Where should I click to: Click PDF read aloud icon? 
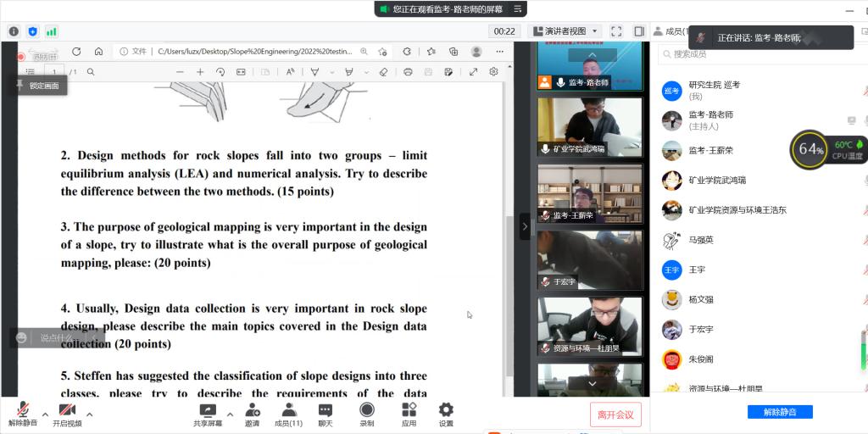(x=291, y=72)
